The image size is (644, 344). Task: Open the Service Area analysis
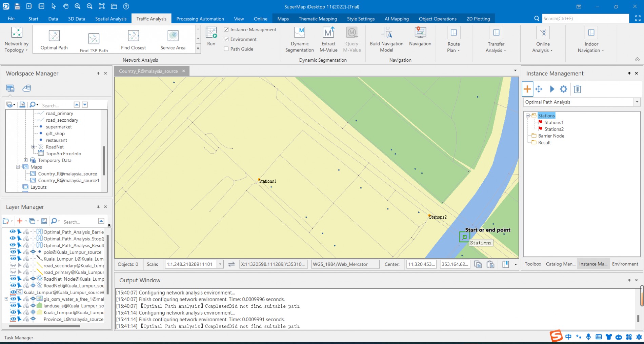pos(173,40)
